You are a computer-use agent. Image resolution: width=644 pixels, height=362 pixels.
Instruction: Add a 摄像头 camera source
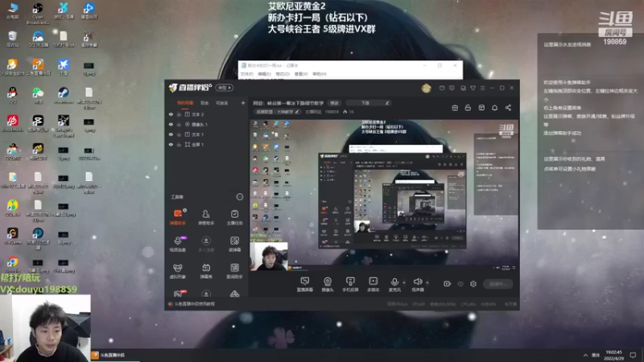[328, 284]
